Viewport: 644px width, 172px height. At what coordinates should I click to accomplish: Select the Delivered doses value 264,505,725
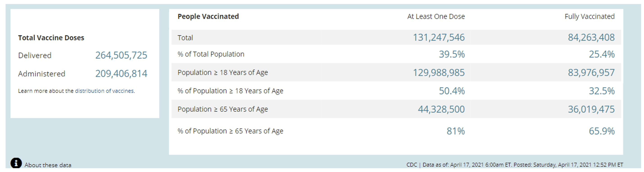tap(121, 55)
